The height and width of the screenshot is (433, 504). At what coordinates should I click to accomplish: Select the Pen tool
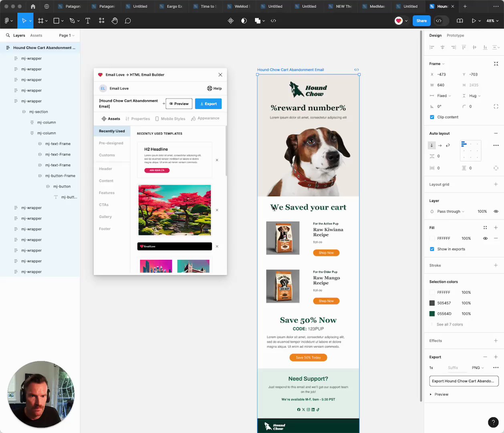pyautogui.click(x=72, y=20)
